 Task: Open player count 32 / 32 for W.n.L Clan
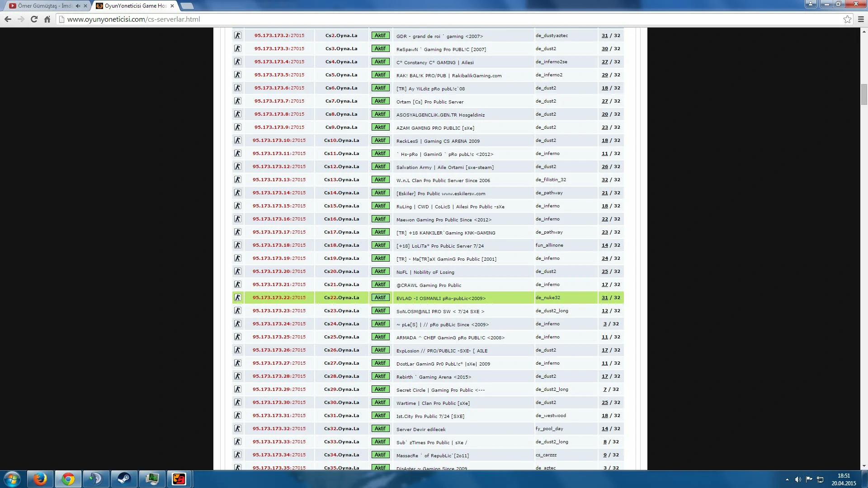point(611,180)
